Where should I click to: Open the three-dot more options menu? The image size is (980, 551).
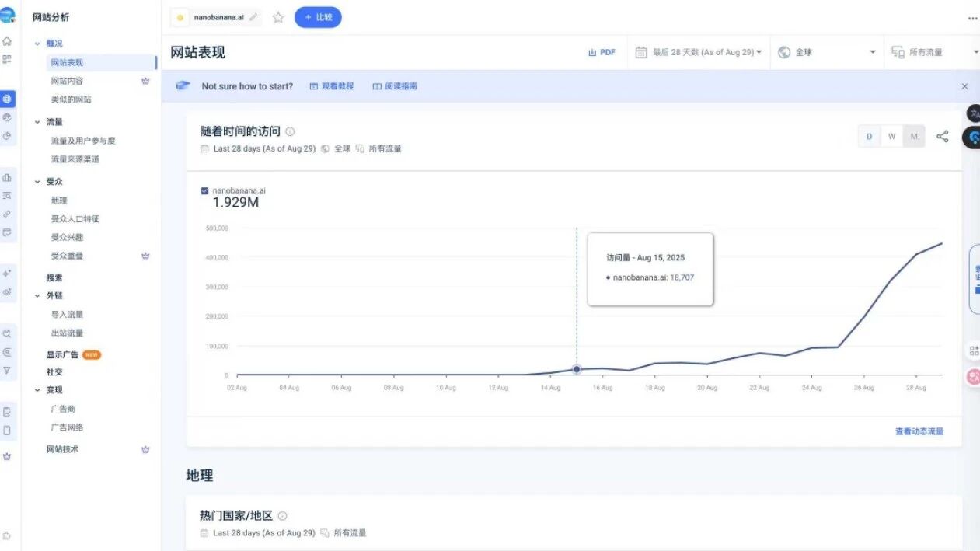(x=972, y=18)
